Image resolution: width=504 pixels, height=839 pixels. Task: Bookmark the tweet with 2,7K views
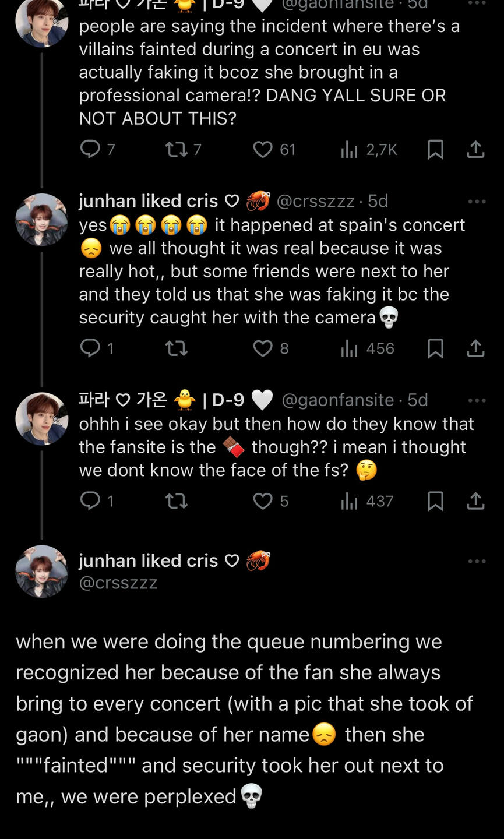[435, 150]
